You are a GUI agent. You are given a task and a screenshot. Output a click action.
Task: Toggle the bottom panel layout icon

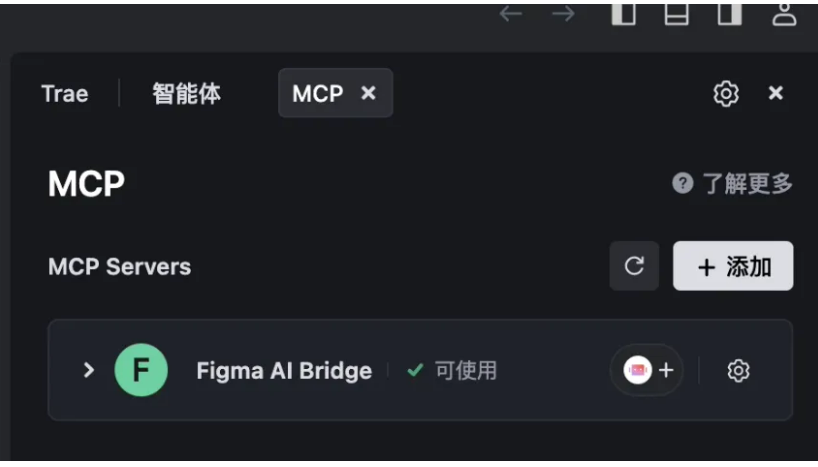pyautogui.click(x=677, y=13)
